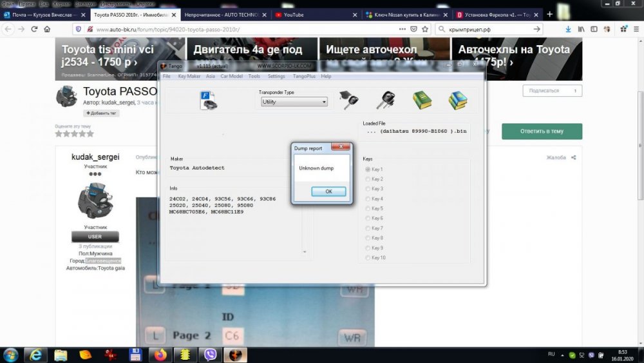The width and height of the screenshot is (644, 363).
Task: Open the single green book icon
Action: tap(422, 101)
